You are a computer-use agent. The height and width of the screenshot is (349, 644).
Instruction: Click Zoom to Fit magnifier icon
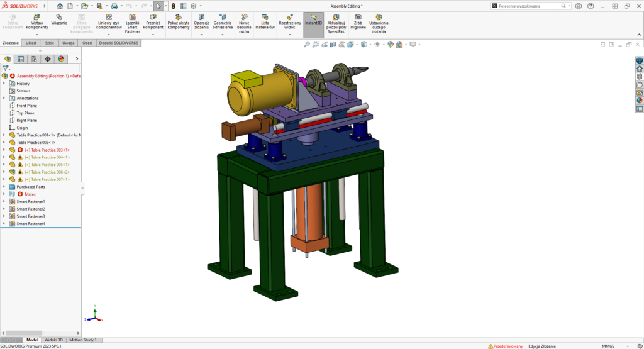(306, 45)
